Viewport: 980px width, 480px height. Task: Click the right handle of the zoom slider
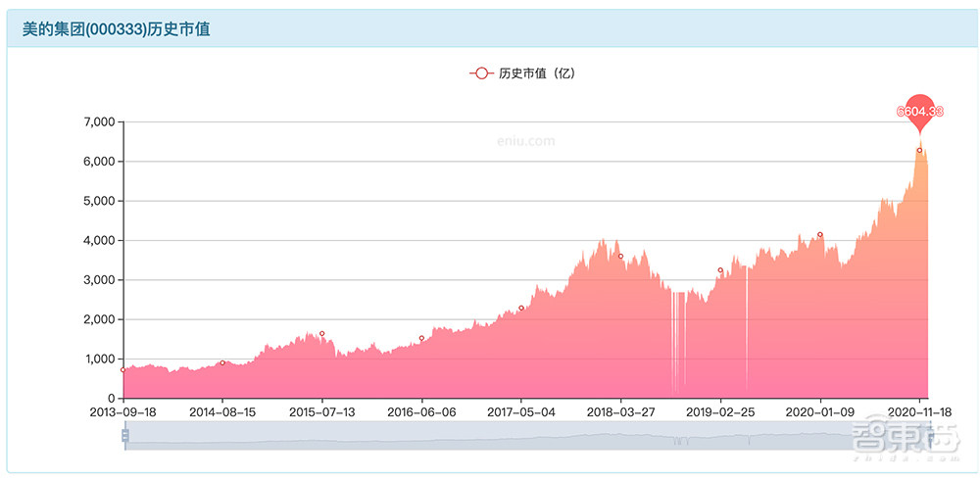click(x=928, y=436)
